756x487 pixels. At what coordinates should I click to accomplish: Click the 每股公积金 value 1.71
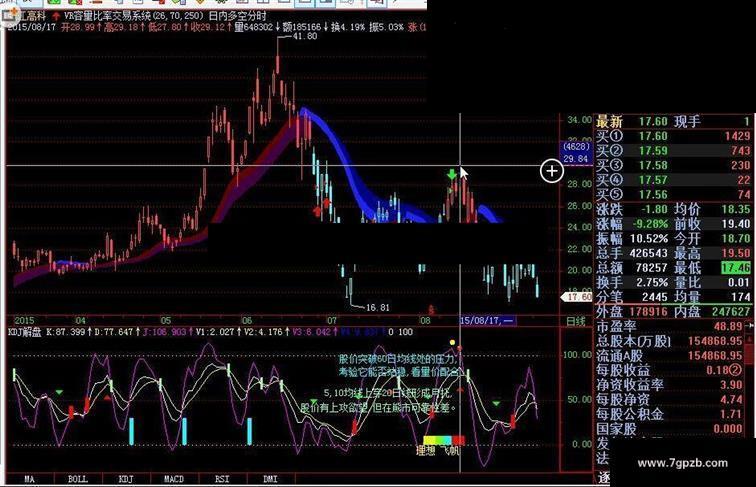point(731,414)
